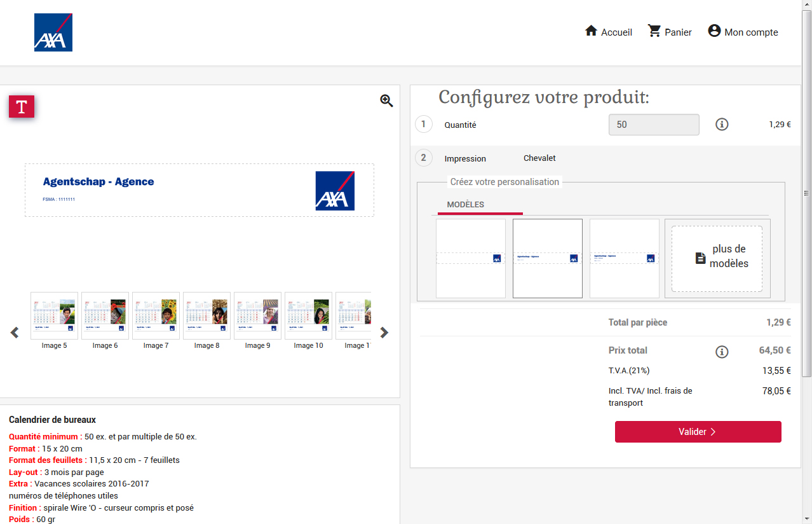The image size is (812, 524).
Task: Open the Panier shopping cart
Action: point(670,32)
